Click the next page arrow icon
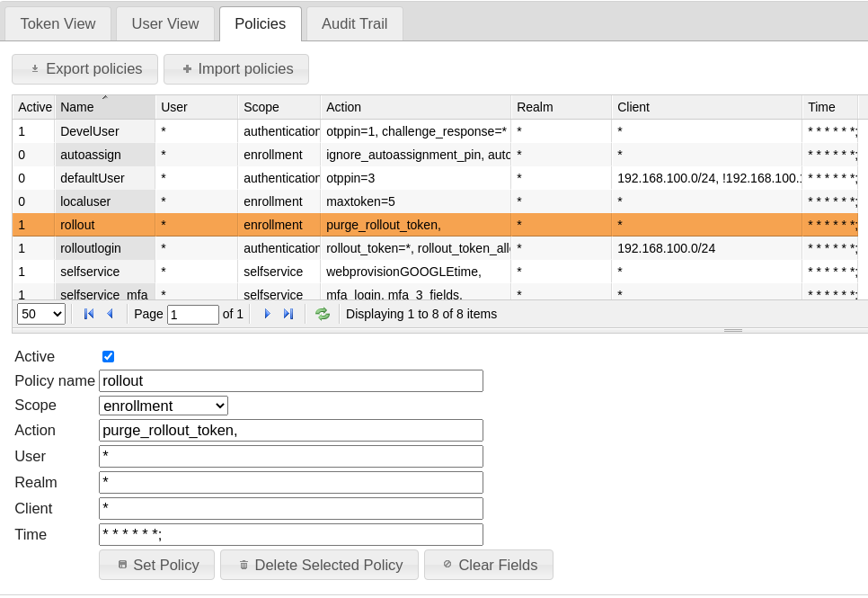Screen dimensions: 868x598 pos(267,314)
